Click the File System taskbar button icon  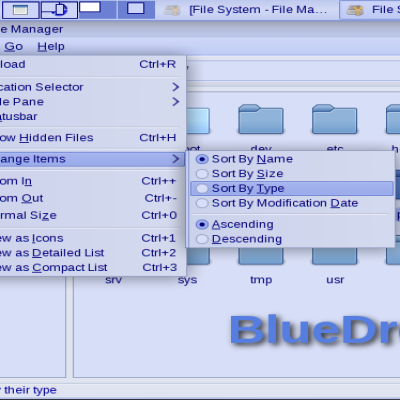[x=172, y=10]
